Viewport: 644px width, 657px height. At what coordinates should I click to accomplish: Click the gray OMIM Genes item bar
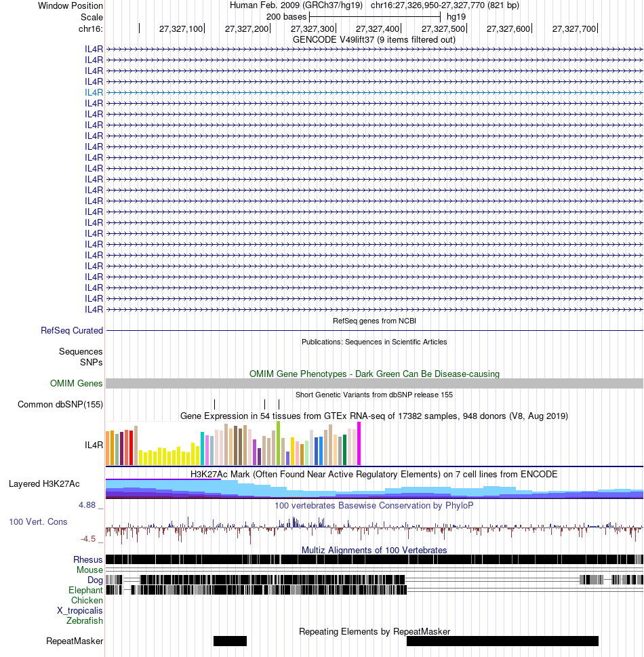tap(374, 383)
